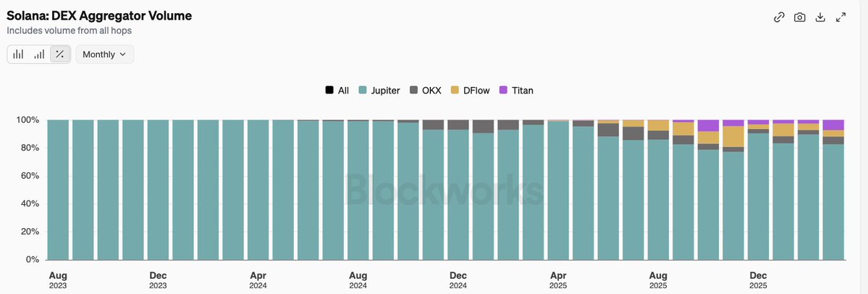Click the August 2023 bar
This screenshot has width=868, height=294.
coord(58,188)
